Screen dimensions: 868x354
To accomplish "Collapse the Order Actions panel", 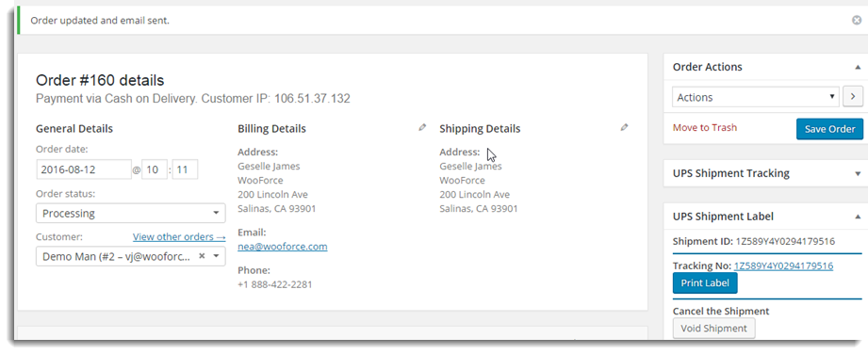I will [x=858, y=67].
